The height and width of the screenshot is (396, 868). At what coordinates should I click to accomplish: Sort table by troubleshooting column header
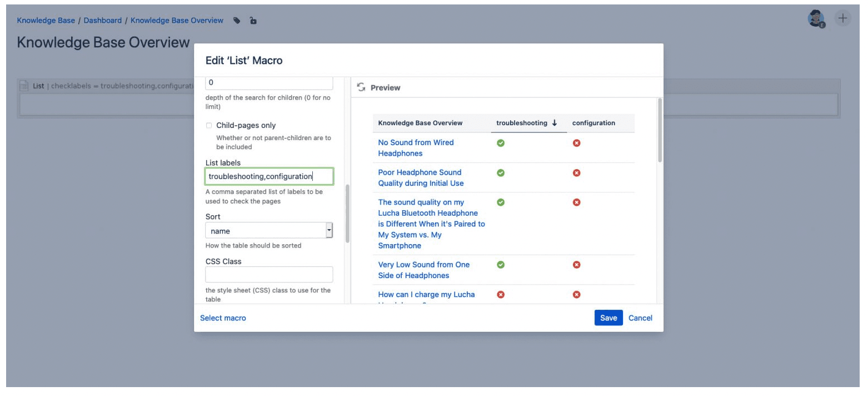coord(522,123)
